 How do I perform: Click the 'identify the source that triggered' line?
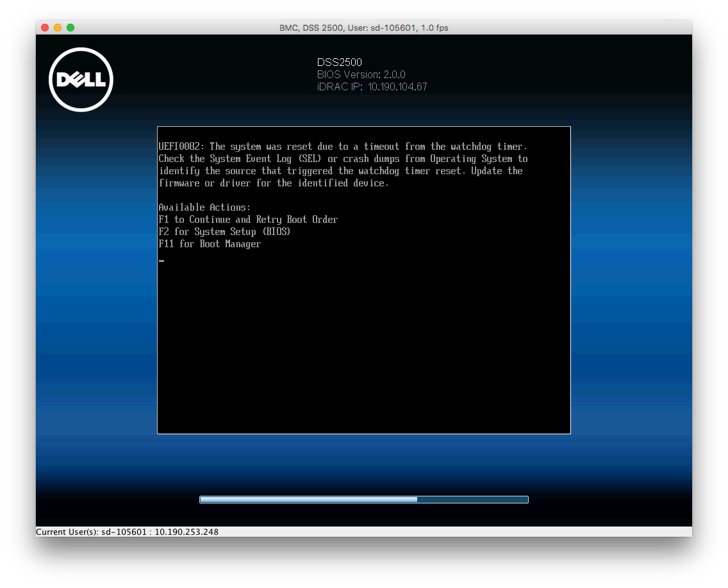click(341, 171)
